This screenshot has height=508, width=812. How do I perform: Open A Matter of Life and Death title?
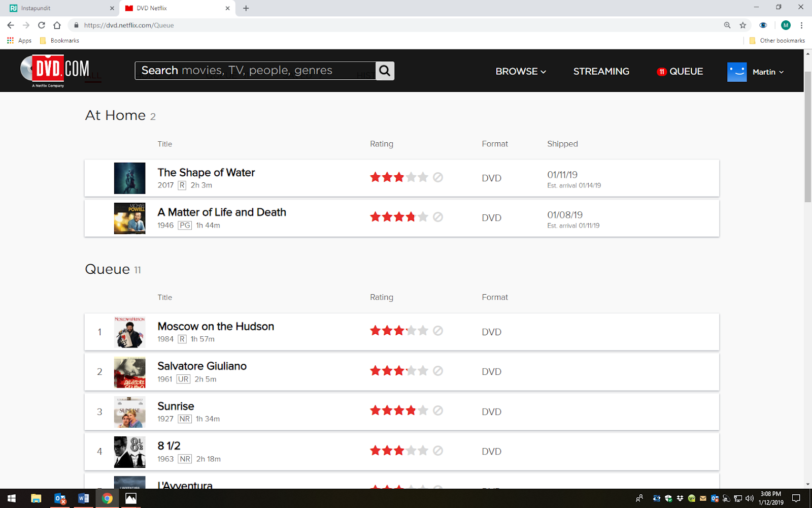[x=222, y=212]
